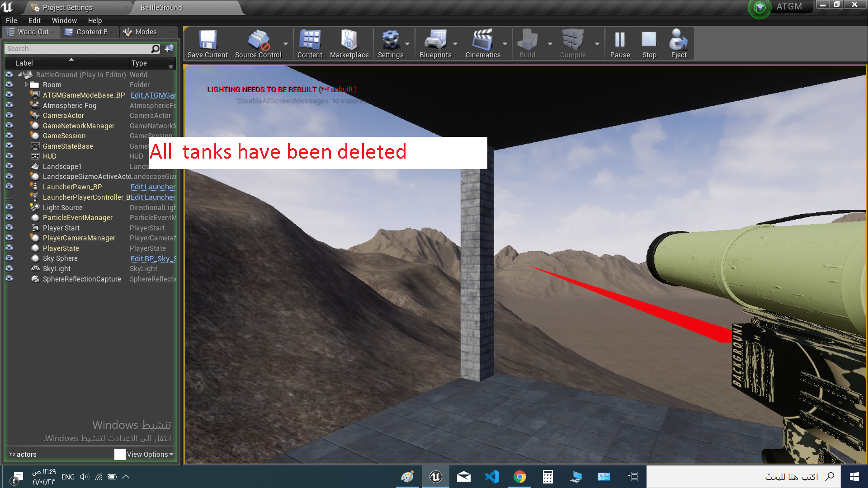Open the Marketplace

(349, 41)
